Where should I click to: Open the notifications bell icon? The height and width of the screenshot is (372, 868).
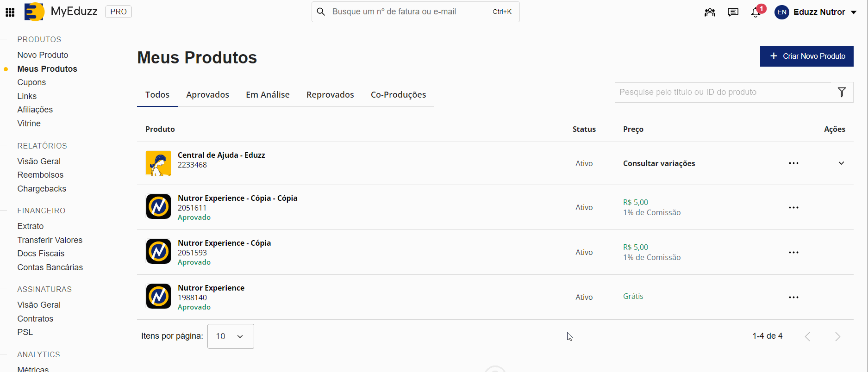(x=756, y=12)
